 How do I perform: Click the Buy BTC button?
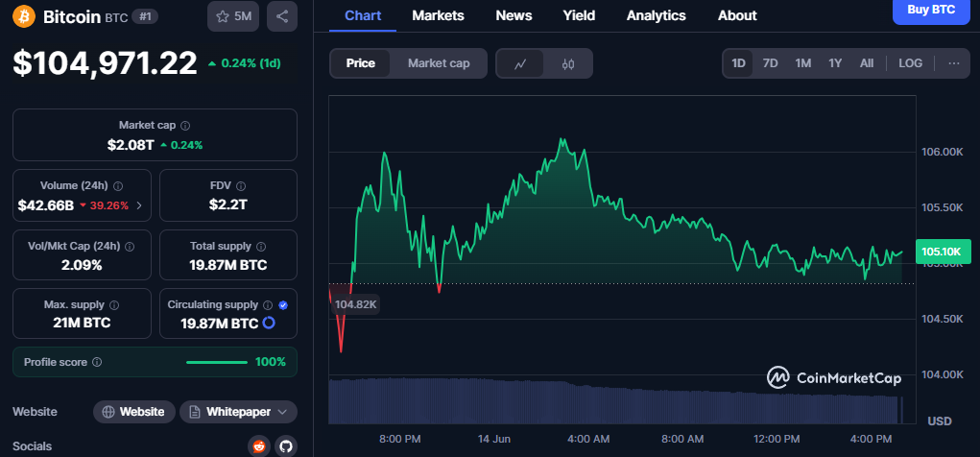coord(931,10)
